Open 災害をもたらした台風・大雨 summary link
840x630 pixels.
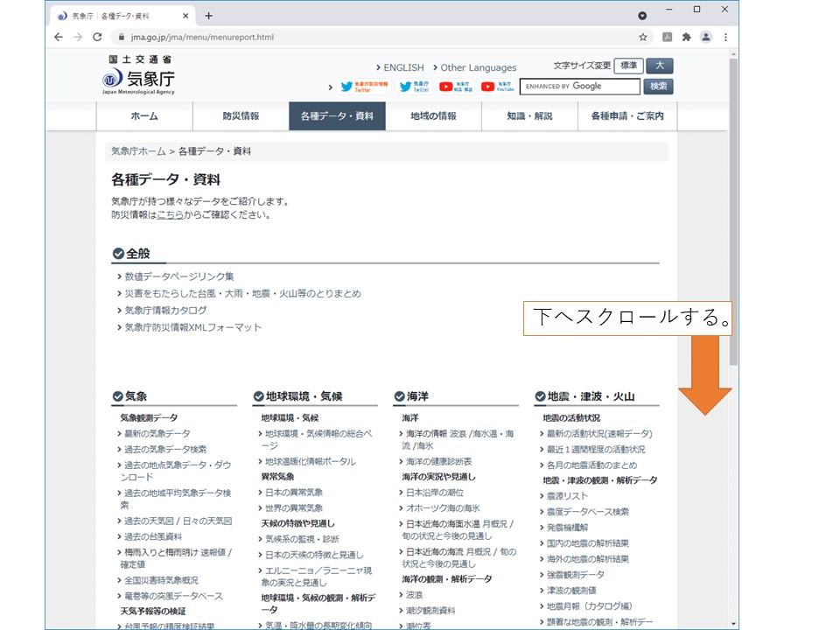(242, 294)
